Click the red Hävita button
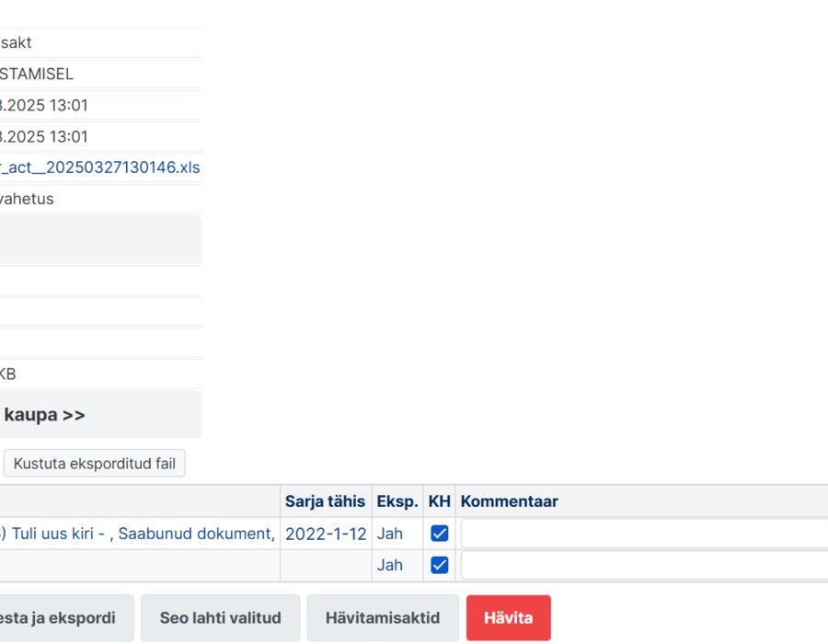The width and height of the screenshot is (828, 644). point(509,617)
